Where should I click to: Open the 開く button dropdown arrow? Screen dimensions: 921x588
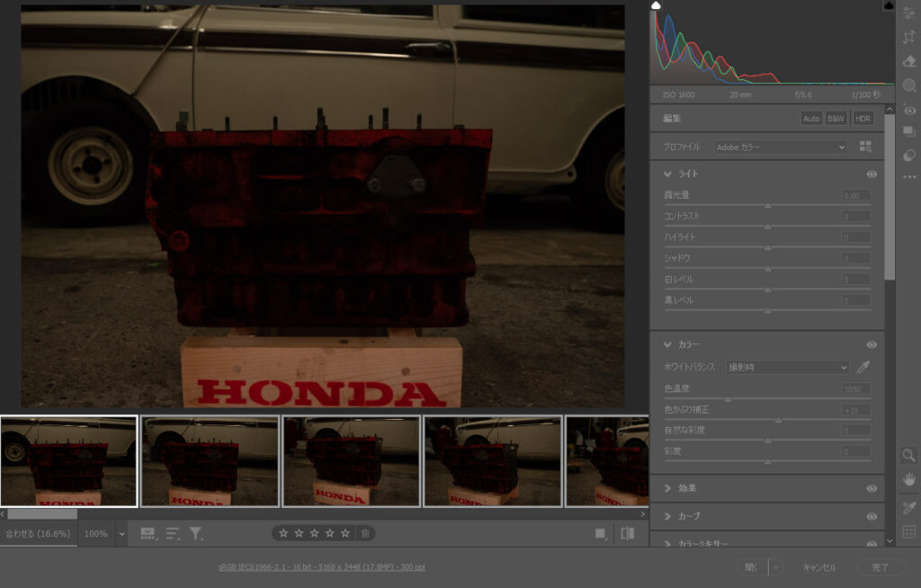pyautogui.click(x=776, y=567)
